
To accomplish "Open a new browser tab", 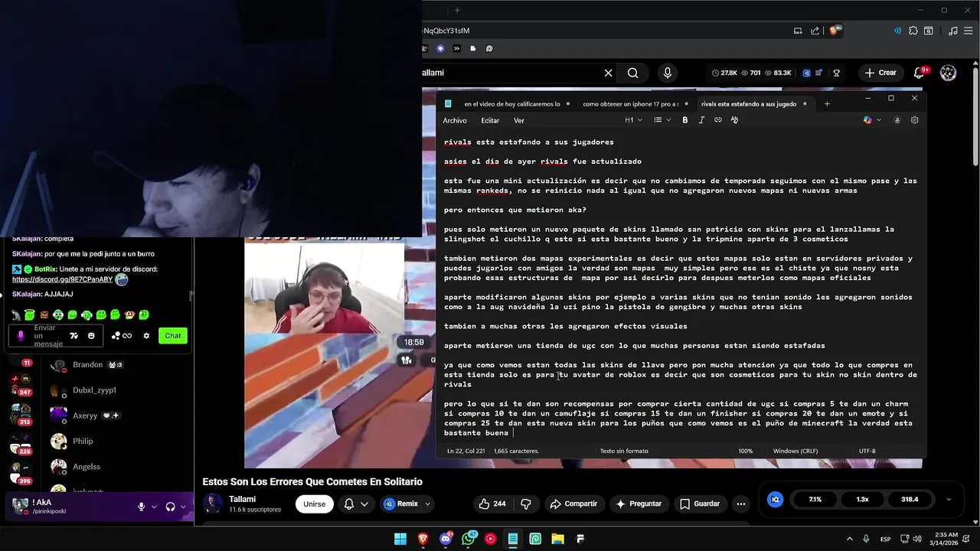I will click(457, 10).
